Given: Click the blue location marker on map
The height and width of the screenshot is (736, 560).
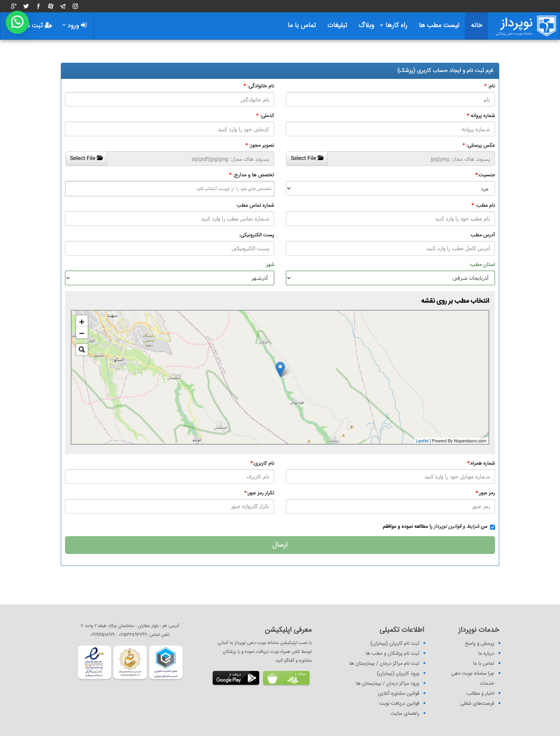Looking at the screenshot, I should (x=280, y=368).
